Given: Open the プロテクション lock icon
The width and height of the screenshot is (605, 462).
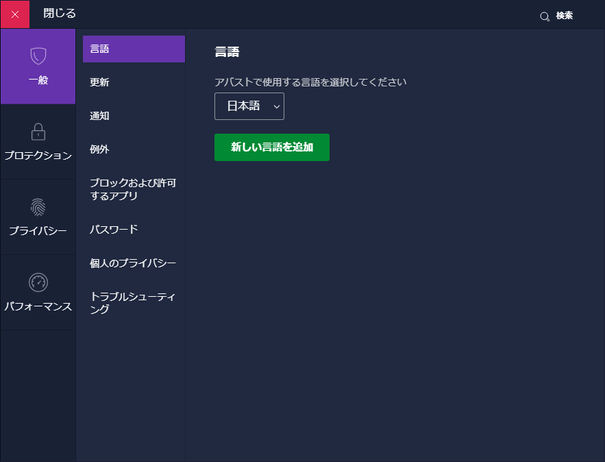Looking at the screenshot, I should click(38, 132).
